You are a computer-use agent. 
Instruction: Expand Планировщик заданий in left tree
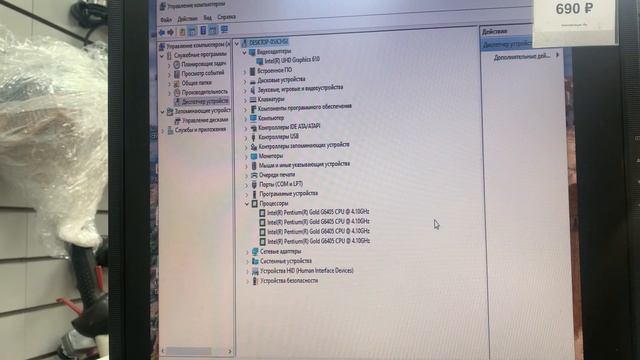click(x=169, y=65)
